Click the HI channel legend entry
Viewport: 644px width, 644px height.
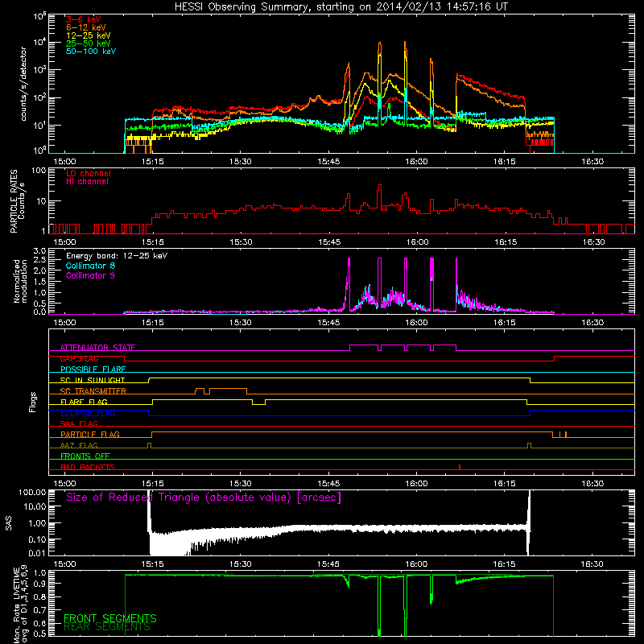click(87, 182)
